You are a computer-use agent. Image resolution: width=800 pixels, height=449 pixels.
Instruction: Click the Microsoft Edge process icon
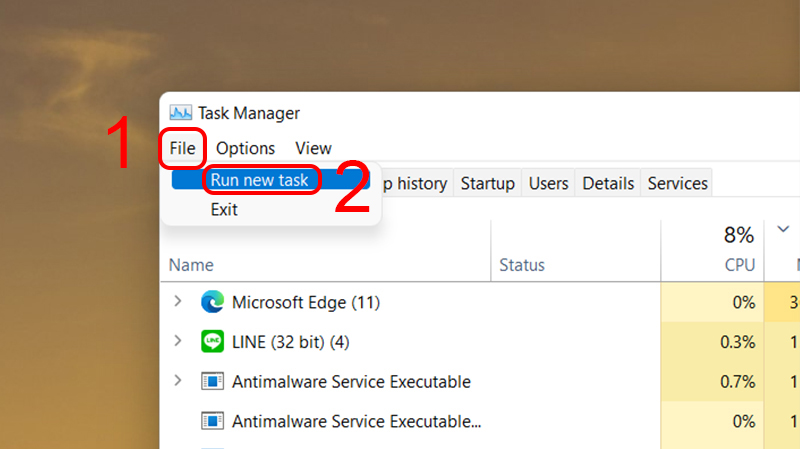click(212, 302)
